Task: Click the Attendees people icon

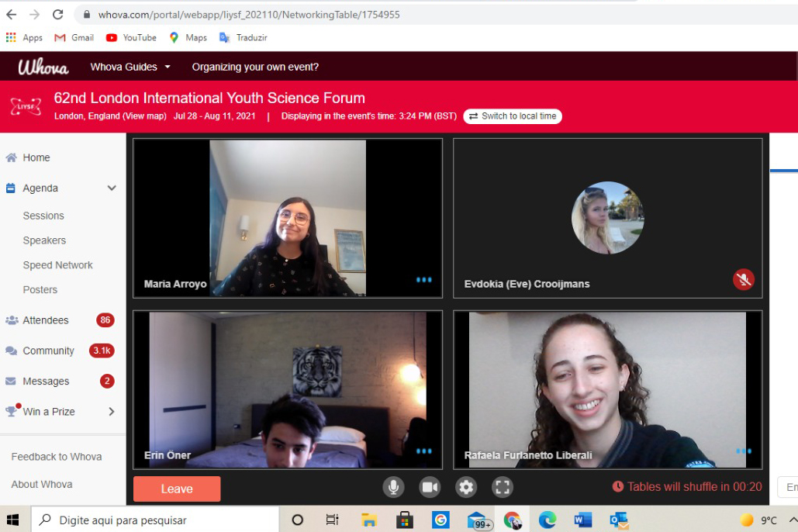Action: (x=11, y=320)
